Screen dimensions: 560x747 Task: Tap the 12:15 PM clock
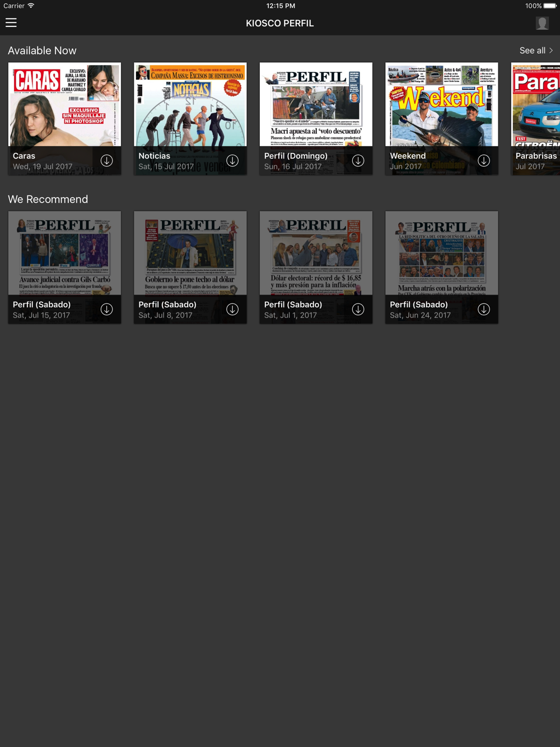[x=281, y=6]
